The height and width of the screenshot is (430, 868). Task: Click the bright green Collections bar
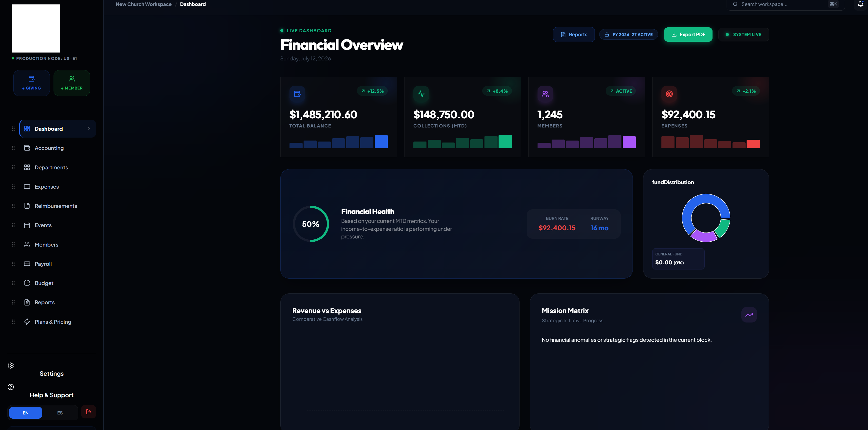[505, 142]
